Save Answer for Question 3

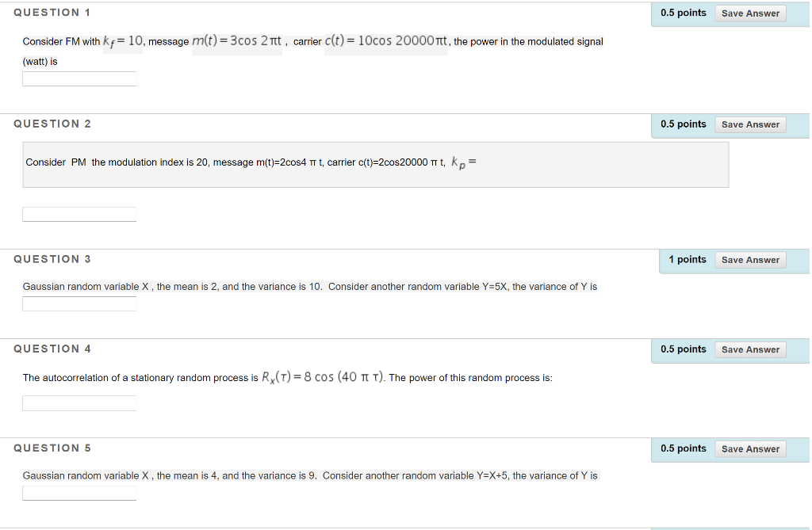tap(750, 261)
